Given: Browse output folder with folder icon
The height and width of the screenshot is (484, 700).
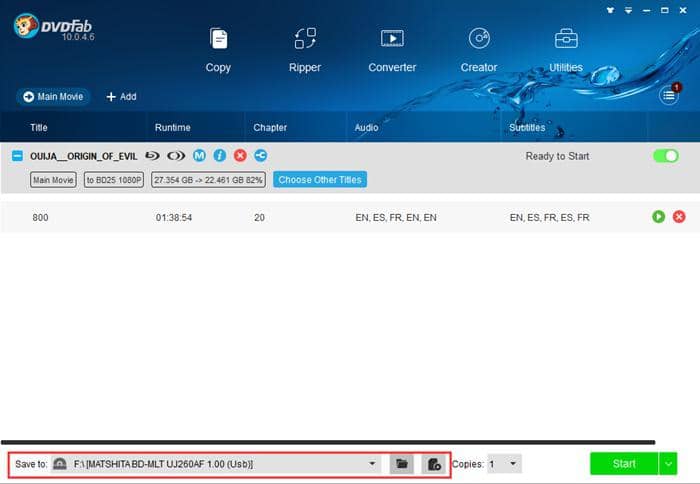Looking at the screenshot, I should (402, 464).
